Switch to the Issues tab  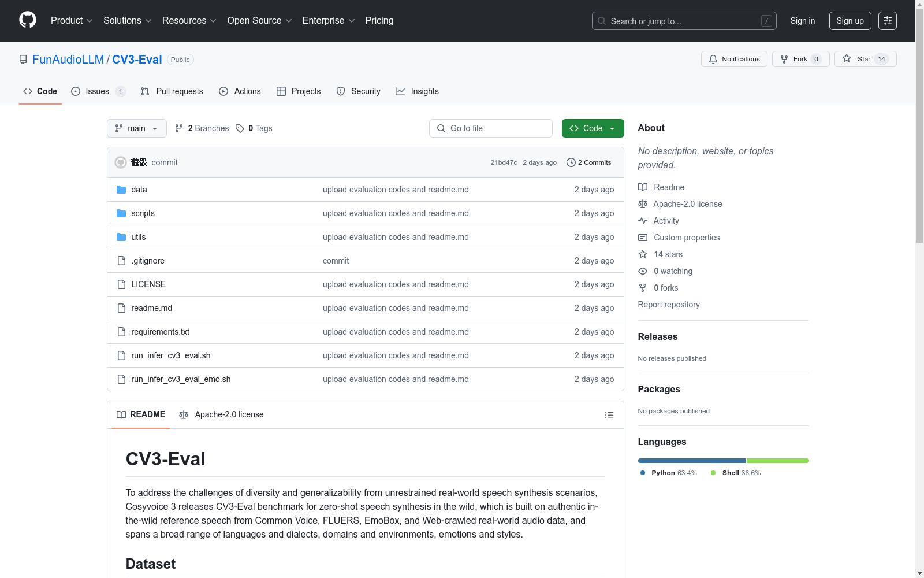97,91
